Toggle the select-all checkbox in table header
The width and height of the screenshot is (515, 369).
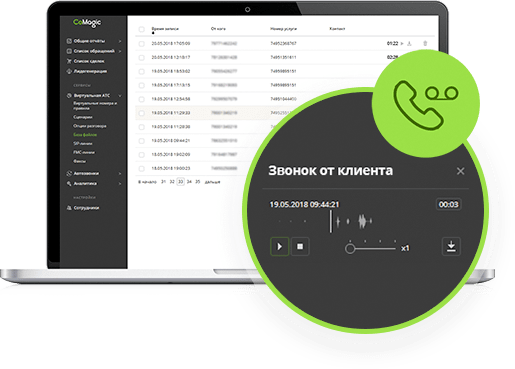tap(142, 29)
